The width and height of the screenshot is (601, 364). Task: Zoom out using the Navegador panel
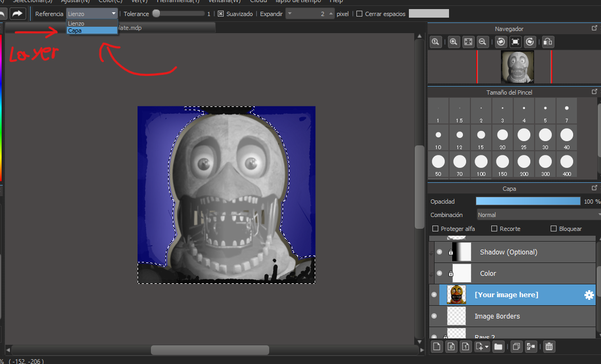click(482, 42)
